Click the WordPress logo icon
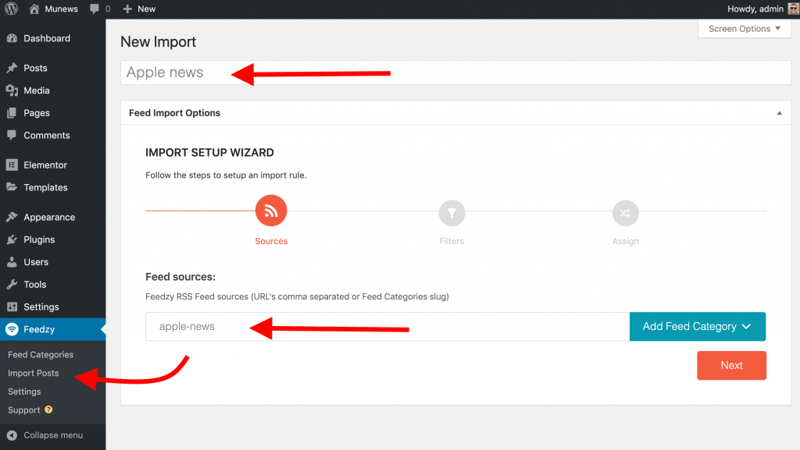Viewport: 800px width, 450px height. [x=11, y=9]
